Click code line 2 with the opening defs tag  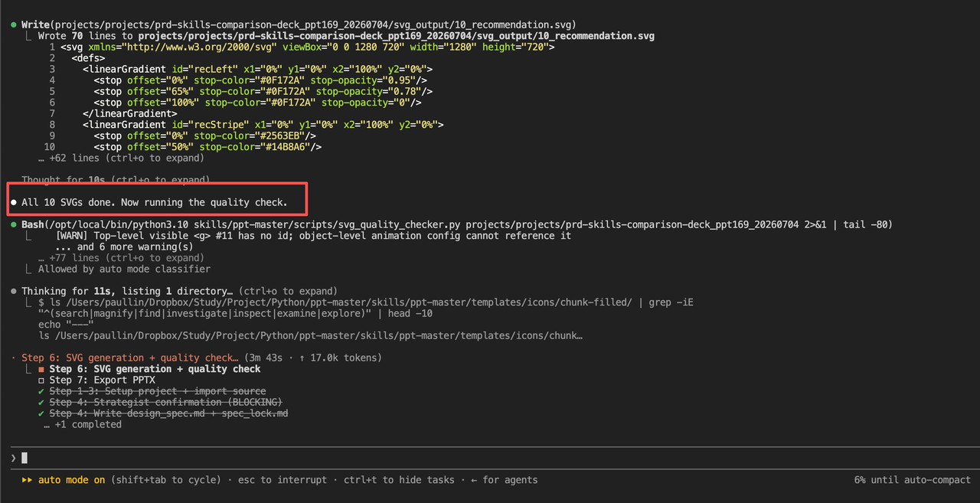pos(88,58)
